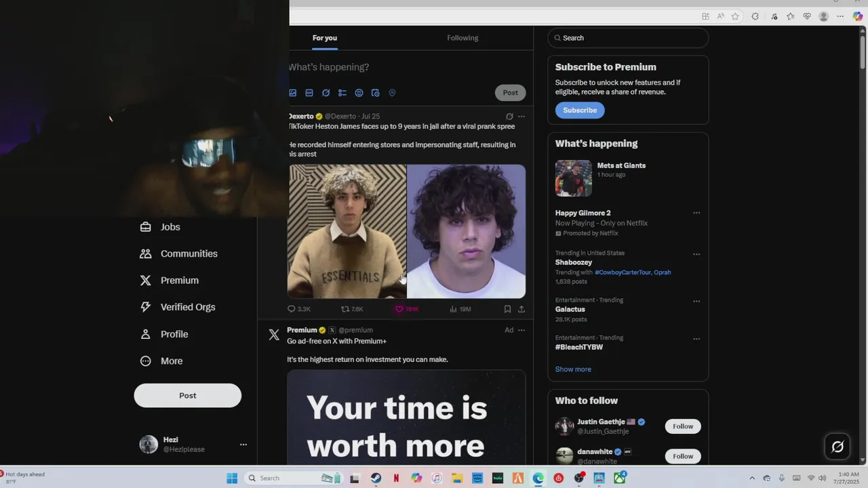Open Communities in the sidebar
This screenshot has width=868, height=488.
click(x=179, y=253)
